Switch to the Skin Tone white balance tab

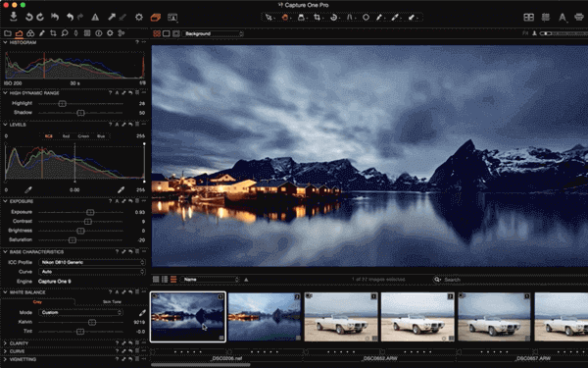coord(112,302)
